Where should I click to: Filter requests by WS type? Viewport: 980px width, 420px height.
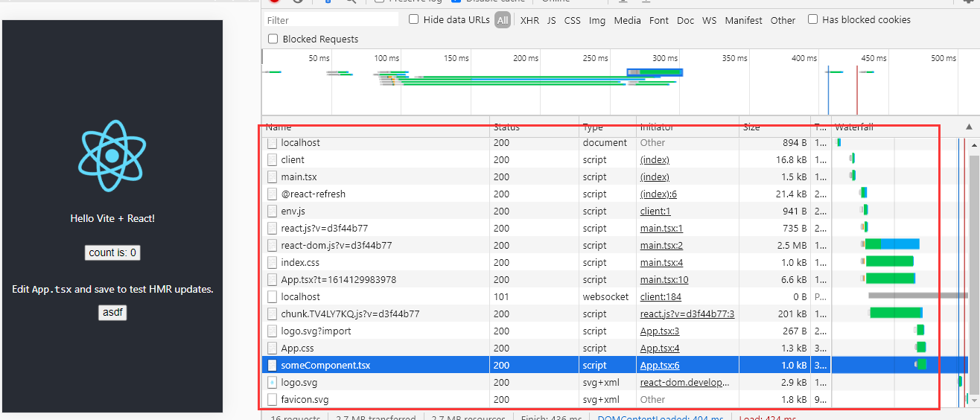[710, 20]
